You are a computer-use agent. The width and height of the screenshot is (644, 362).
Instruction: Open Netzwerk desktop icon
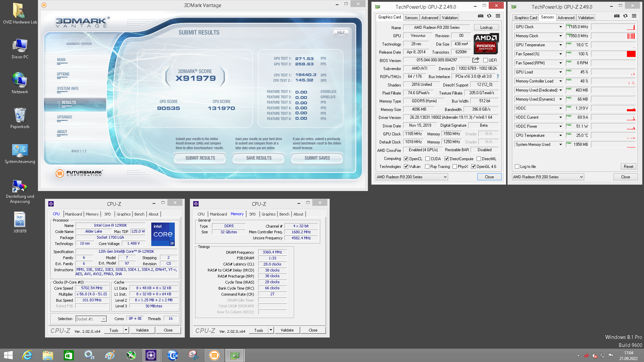point(20,83)
